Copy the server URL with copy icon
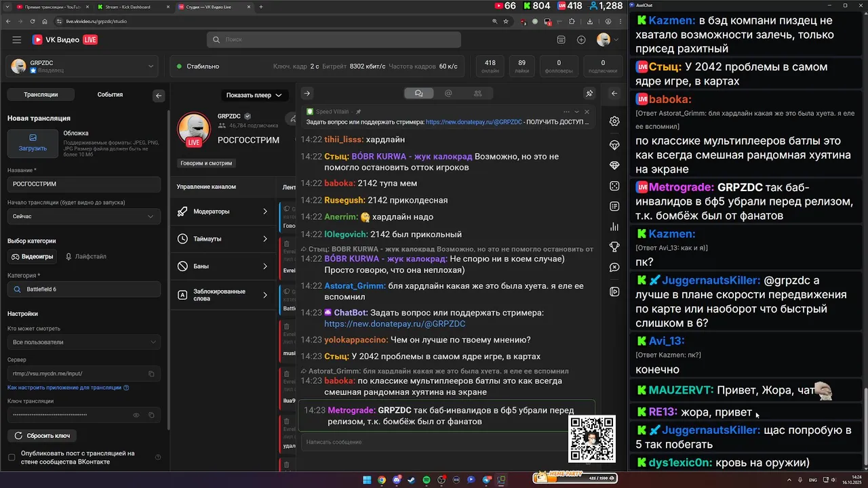Viewport: 868px width, 488px height. click(x=151, y=373)
